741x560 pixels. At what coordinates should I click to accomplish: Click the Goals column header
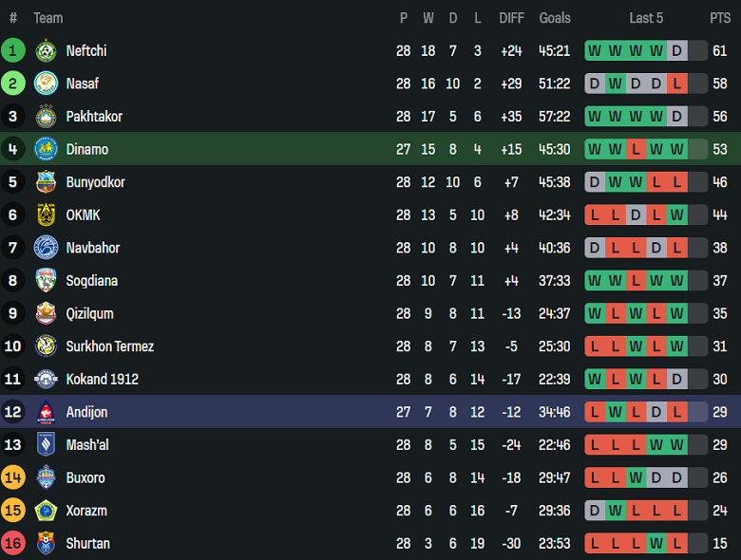(555, 18)
